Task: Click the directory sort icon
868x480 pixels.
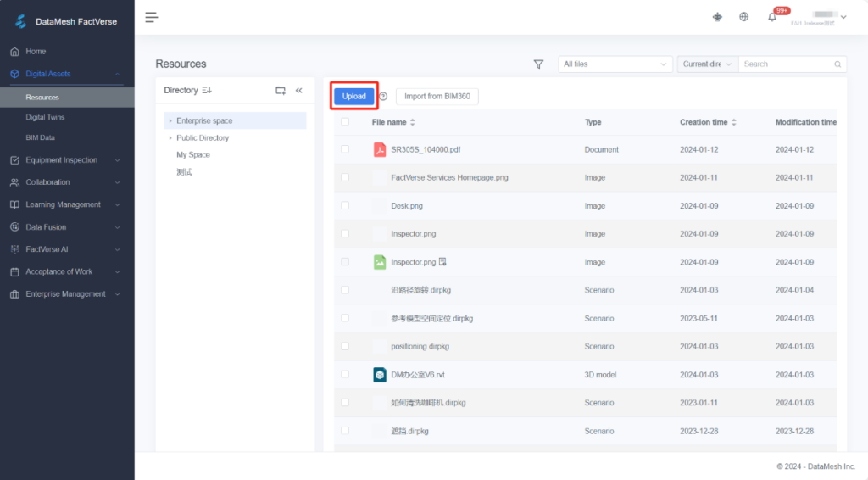Action: click(207, 90)
